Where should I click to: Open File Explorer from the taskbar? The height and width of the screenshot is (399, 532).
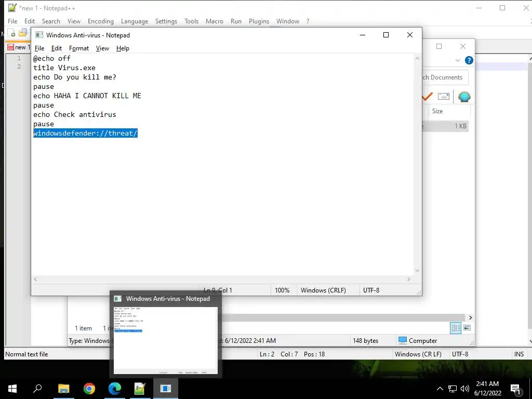pyautogui.click(x=63, y=389)
